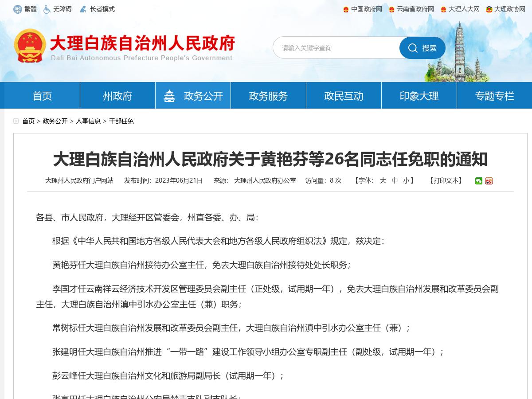Select font size 大 for the article

pyautogui.click(x=382, y=181)
